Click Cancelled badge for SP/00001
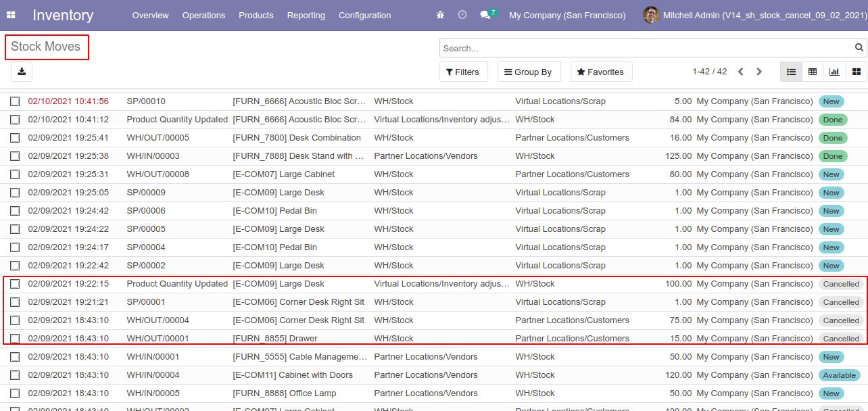 pyautogui.click(x=842, y=302)
